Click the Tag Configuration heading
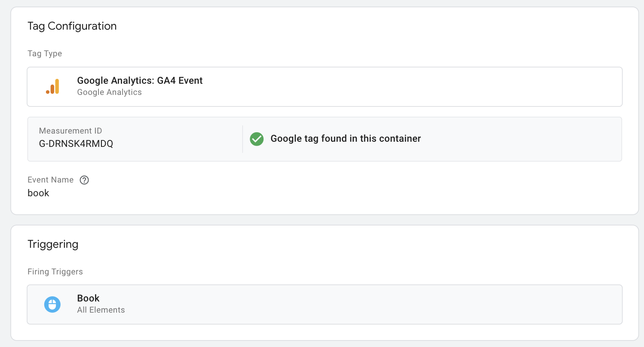This screenshot has height=347, width=644. pyautogui.click(x=72, y=26)
